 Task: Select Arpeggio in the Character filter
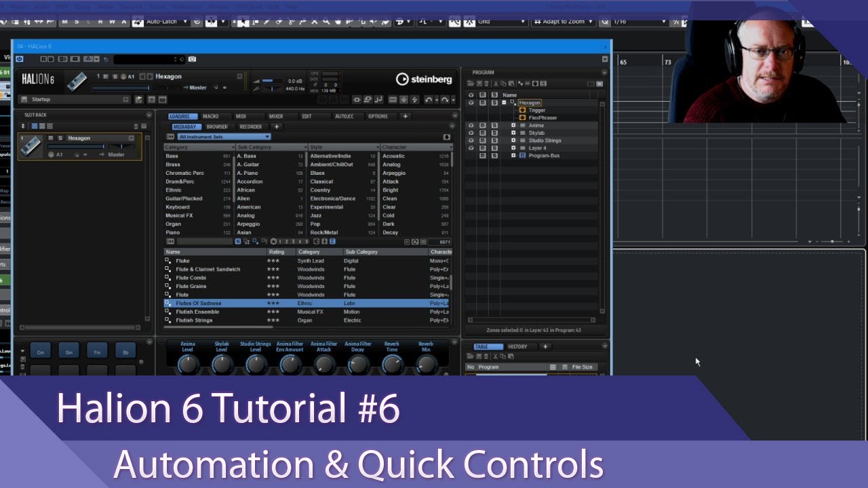pyautogui.click(x=415, y=173)
